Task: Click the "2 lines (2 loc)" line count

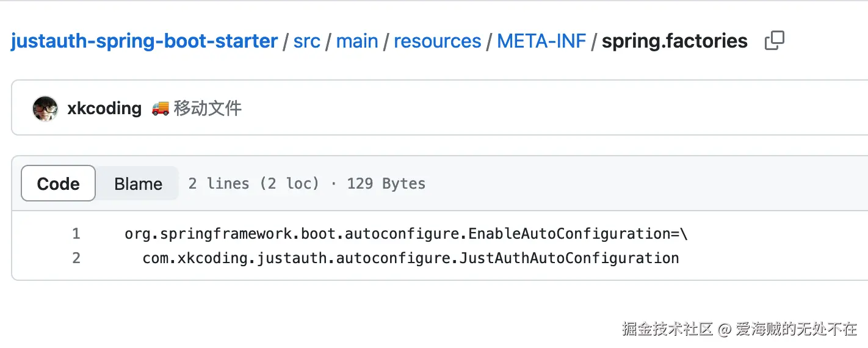Action: tap(253, 184)
